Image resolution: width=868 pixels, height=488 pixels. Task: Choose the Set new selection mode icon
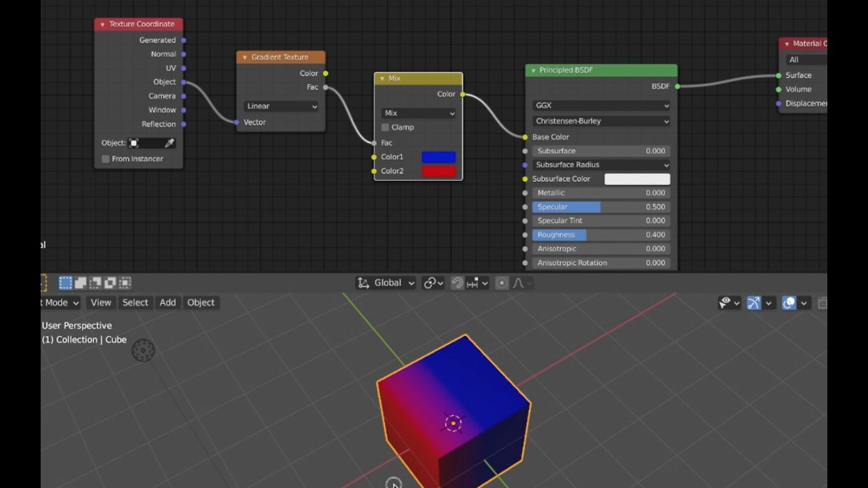(66, 283)
